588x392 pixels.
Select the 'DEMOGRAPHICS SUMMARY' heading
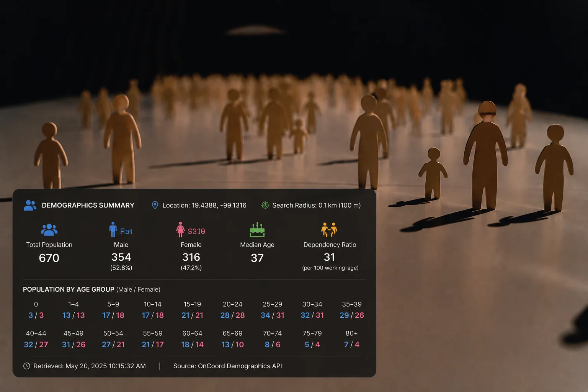point(88,206)
